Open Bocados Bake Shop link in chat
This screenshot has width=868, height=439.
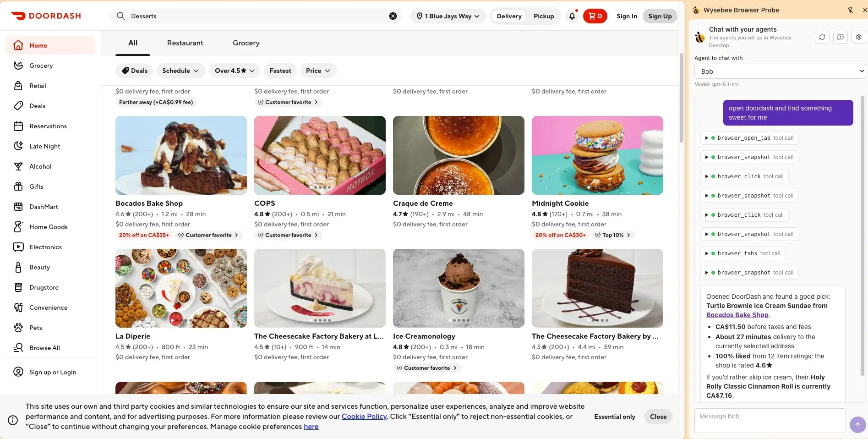tap(737, 315)
